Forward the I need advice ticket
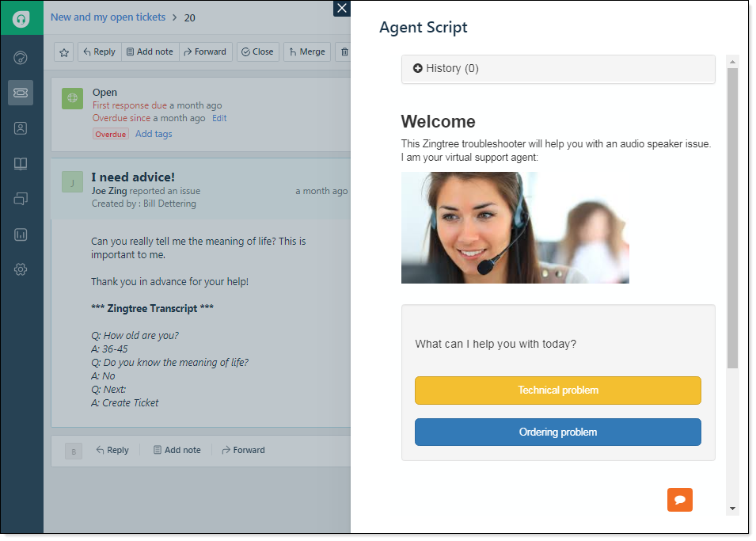The width and height of the screenshot is (756, 541). coord(205,51)
